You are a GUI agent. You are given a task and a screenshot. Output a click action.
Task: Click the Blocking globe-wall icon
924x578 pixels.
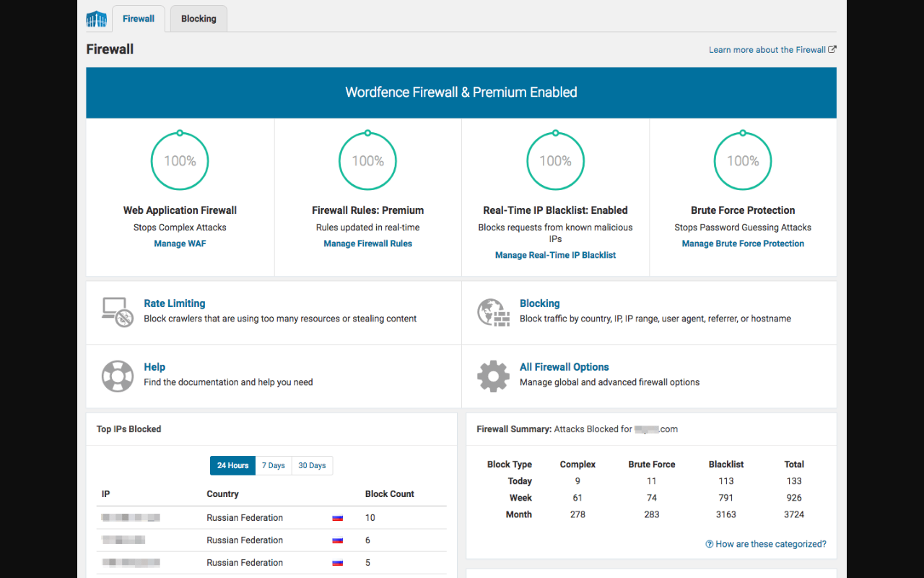(494, 312)
